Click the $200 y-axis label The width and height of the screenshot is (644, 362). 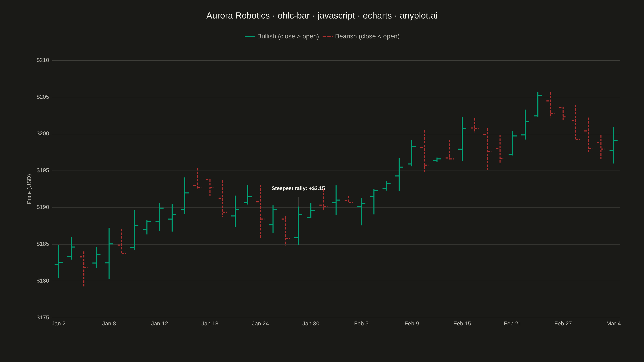(43, 134)
